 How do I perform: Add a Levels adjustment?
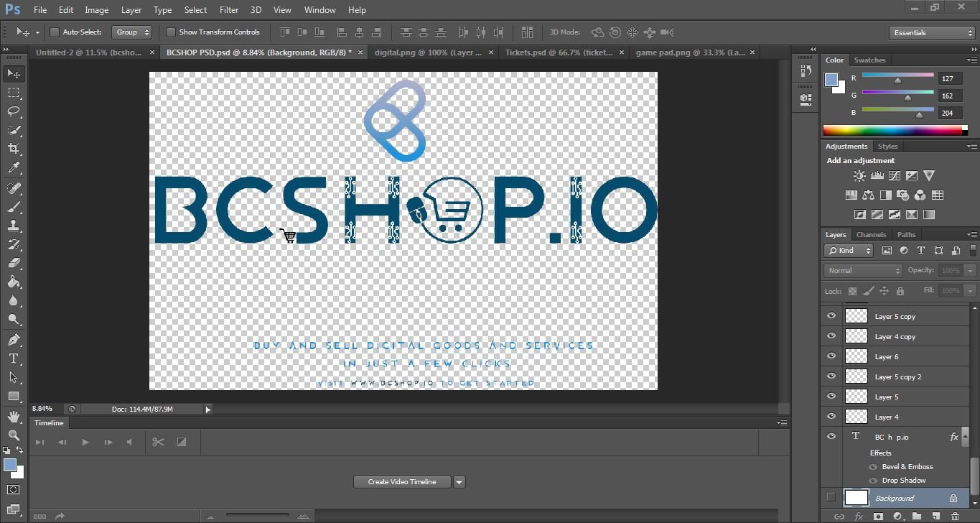(x=877, y=175)
